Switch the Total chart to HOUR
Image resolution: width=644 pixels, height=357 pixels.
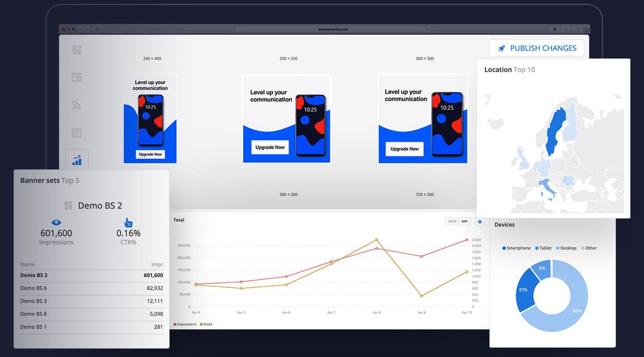[452, 221]
